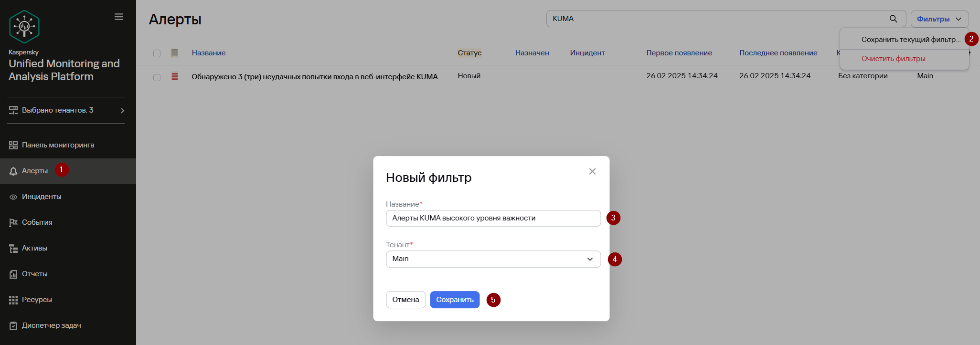
Task: Open Активы section
Action: 68,248
